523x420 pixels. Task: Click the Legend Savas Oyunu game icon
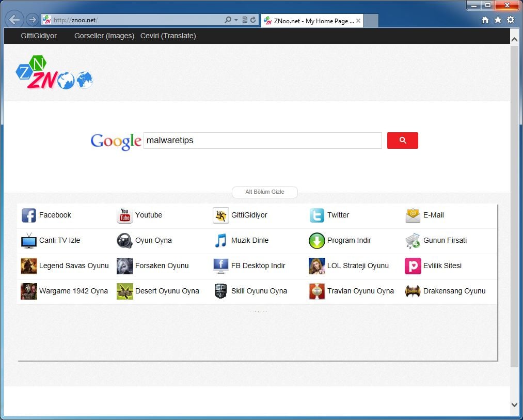coord(29,266)
